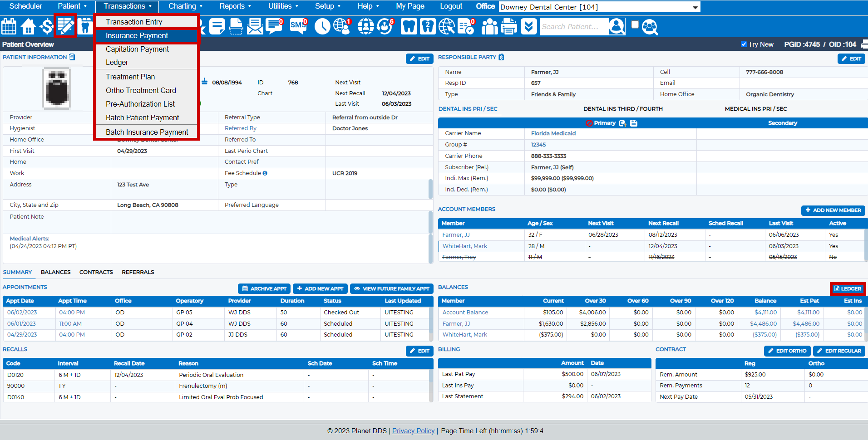
Task: Switch to the BALANCES tab
Action: point(55,272)
